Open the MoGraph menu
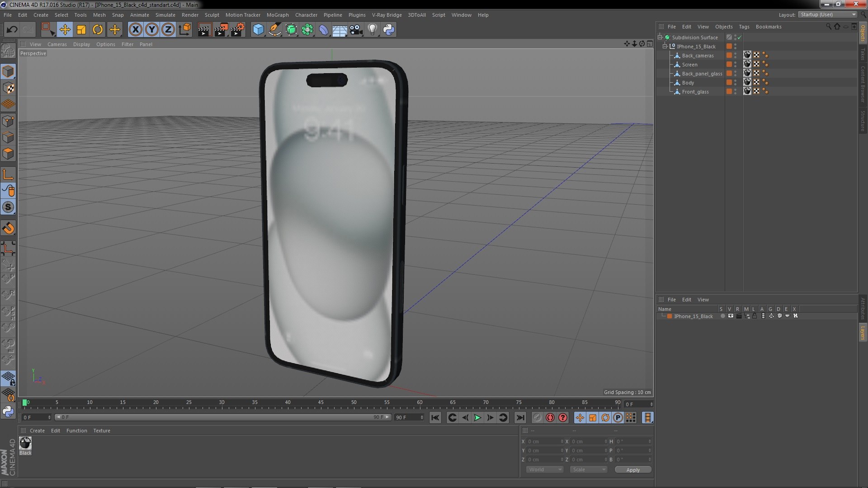Image resolution: width=868 pixels, height=488 pixels. click(x=277, y=15)
